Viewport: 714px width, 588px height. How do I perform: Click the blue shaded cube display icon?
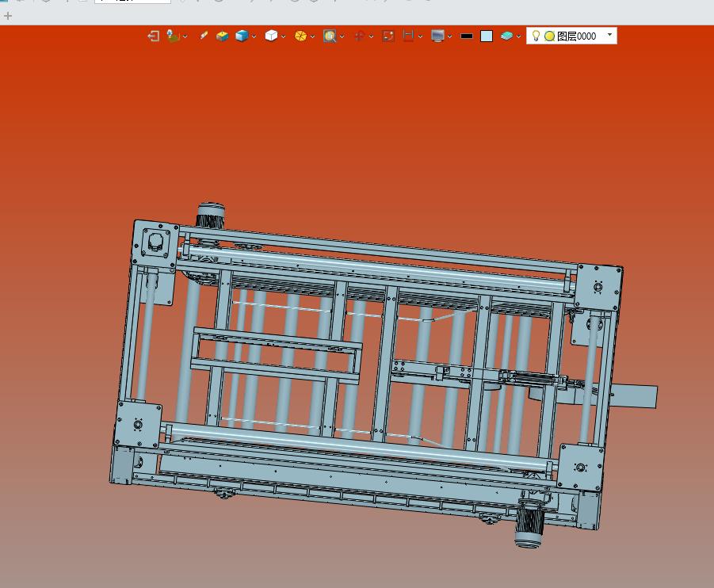pyautogui.click(x=242, y=36)
